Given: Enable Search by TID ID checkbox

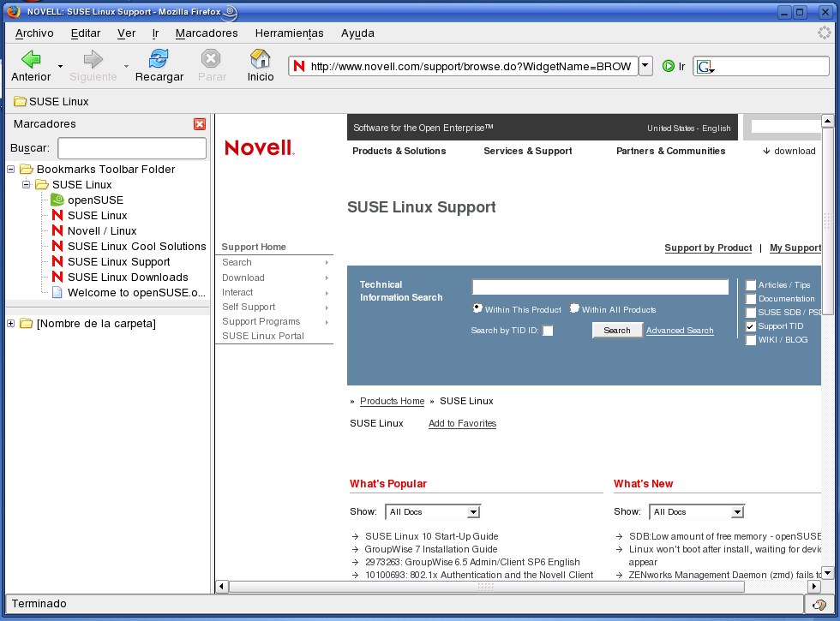Looking at the screenshot, I should (x=548, y=331).
